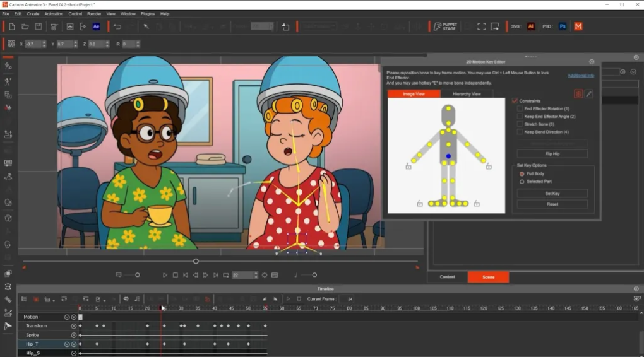Click the stop button below the stage
644x357 pixels.
point(176,275)
